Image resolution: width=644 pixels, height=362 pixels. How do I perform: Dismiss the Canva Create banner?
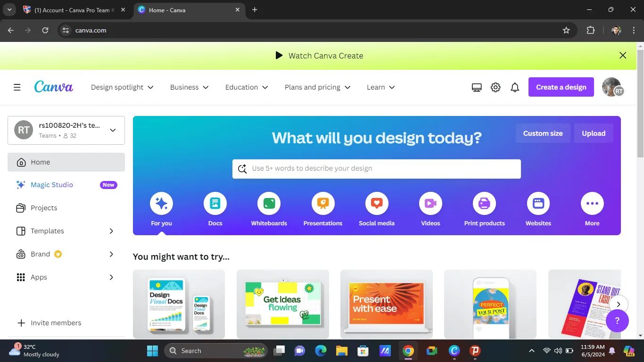point(623,56)
